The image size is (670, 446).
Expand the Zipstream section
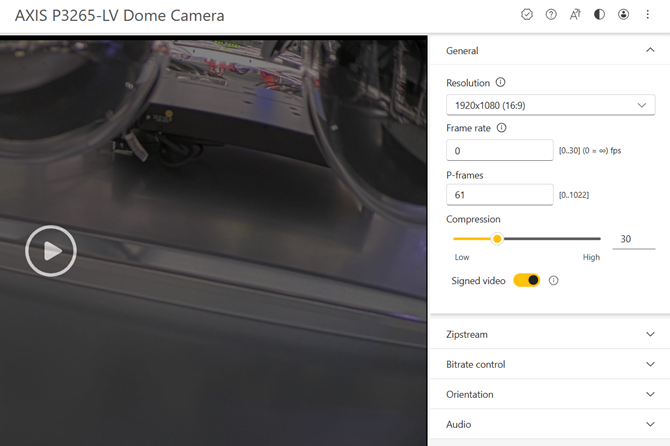[x=650, y=335]
